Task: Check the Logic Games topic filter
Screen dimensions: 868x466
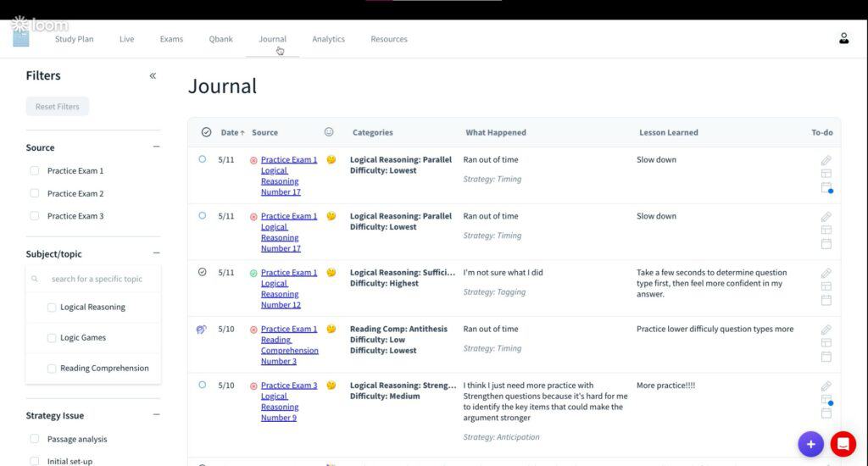Action: (52, 337)
